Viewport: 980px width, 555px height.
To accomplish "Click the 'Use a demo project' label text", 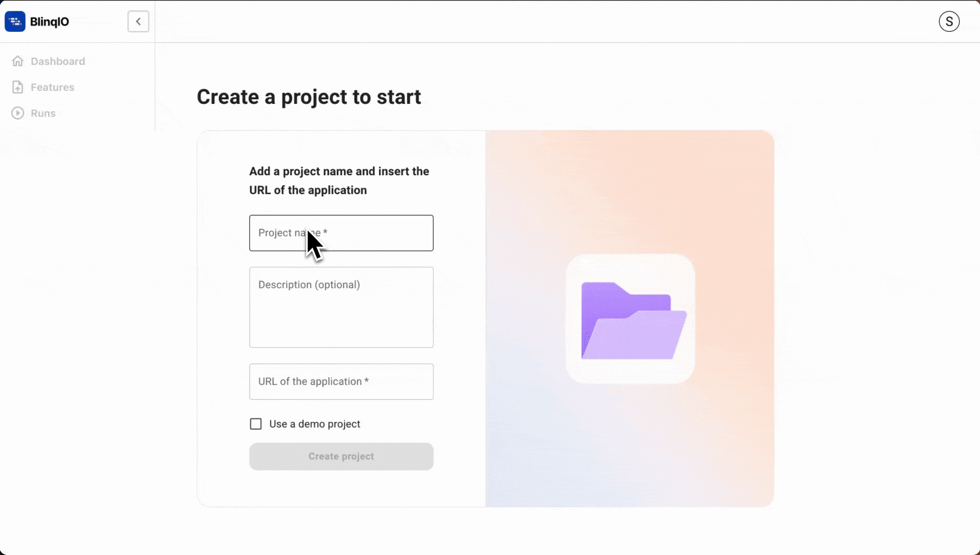I will (x=314, y=424).
